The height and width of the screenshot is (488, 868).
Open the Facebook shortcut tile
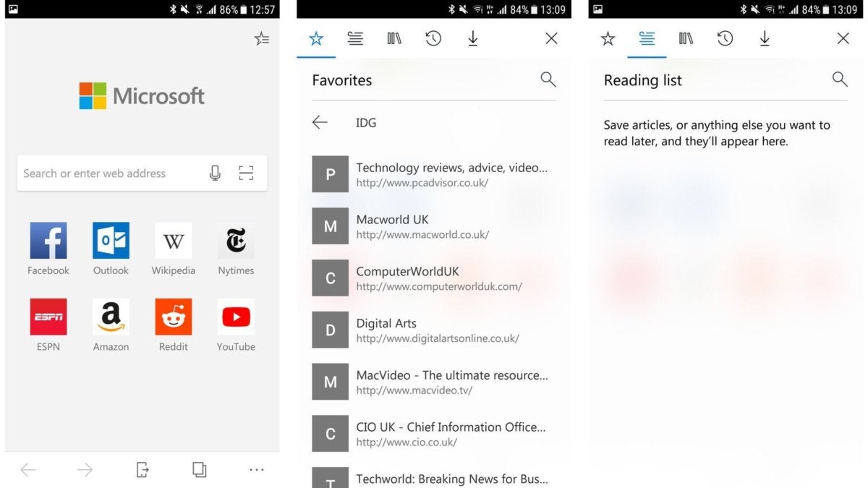(x=48, y=249)
